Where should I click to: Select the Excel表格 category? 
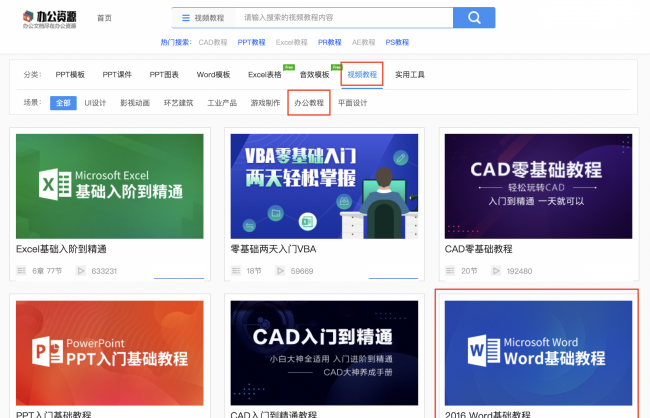coord(264,75)
